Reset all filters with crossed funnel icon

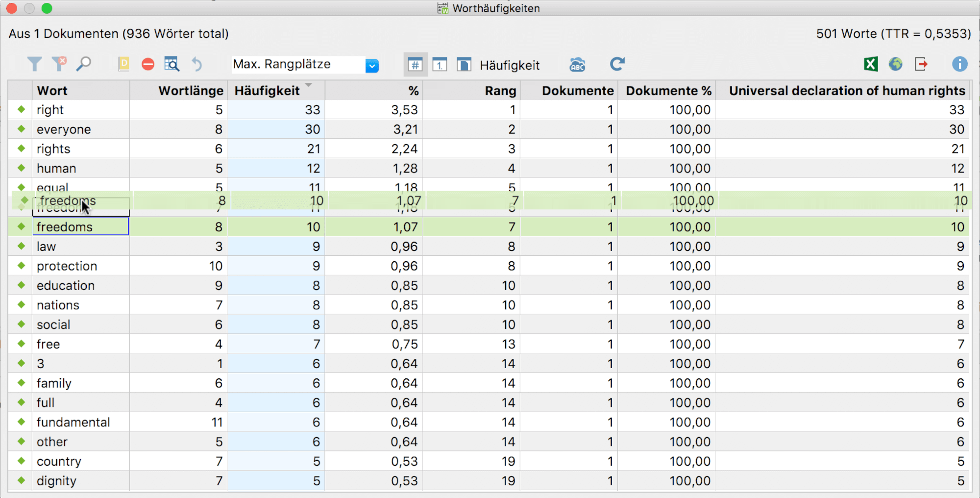[59, 64]
